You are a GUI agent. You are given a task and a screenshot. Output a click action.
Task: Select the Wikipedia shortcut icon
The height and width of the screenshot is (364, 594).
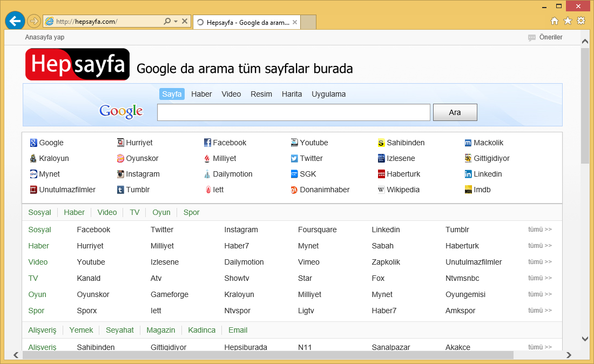[x=381, y=190]
